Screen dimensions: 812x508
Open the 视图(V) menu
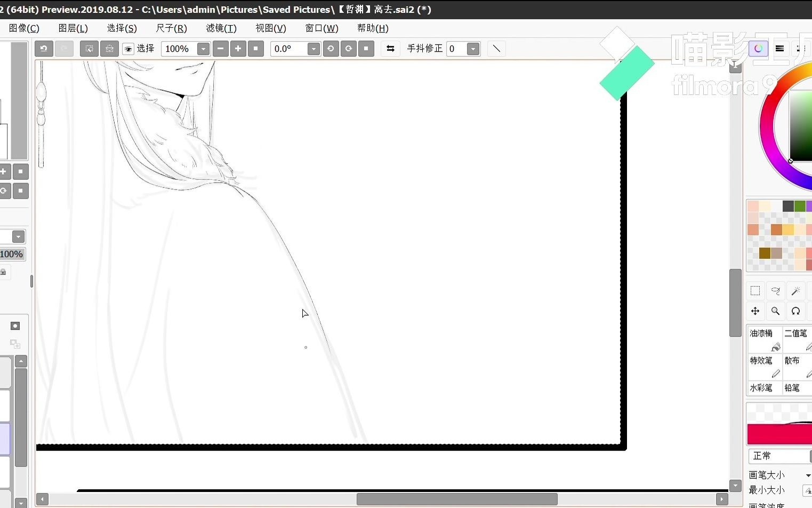tap(271, 28)
